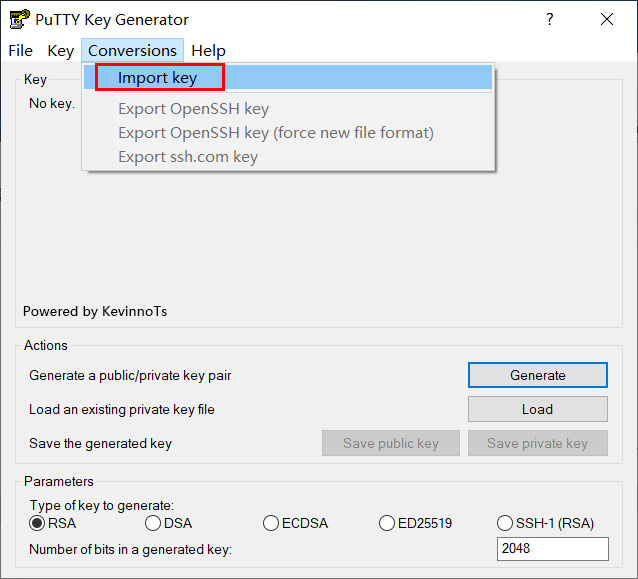Click the 'Powered by KevinnoTs' text
Viewport: 638px width, 579px height.
(95, 311)
